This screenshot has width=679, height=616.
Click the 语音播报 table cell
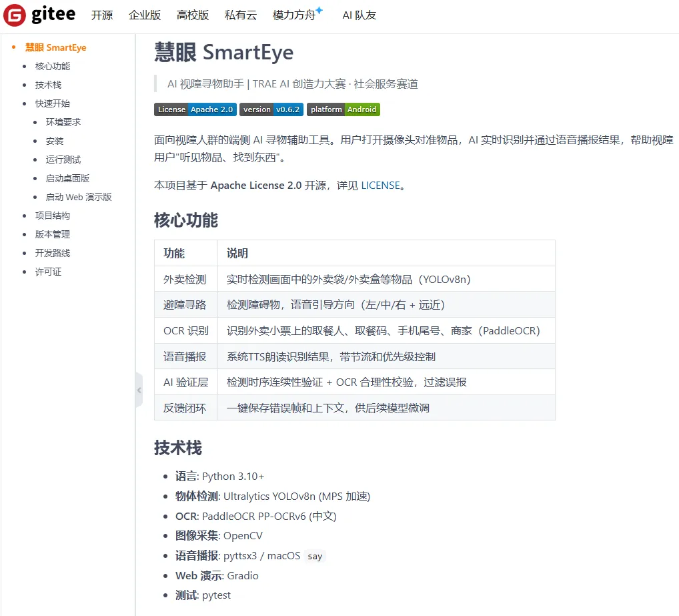[x=186, y=356]
